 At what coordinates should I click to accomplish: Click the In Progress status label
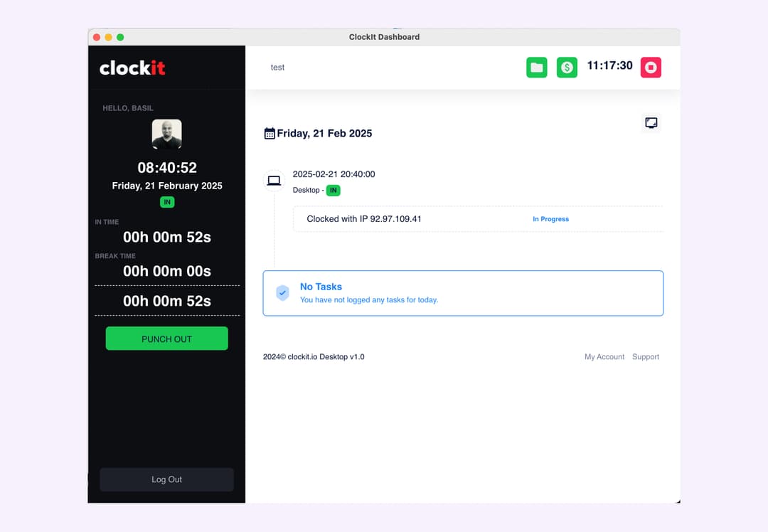550,219
